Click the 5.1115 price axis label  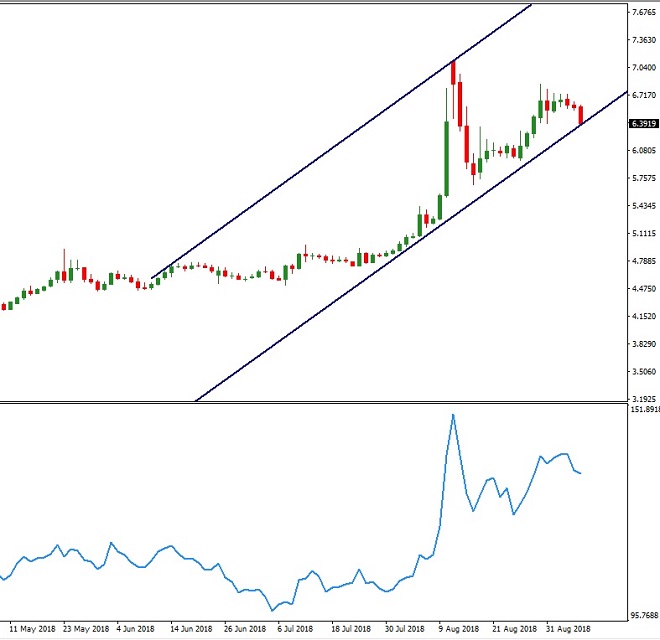pyautogui.click(x=644, y=233)
